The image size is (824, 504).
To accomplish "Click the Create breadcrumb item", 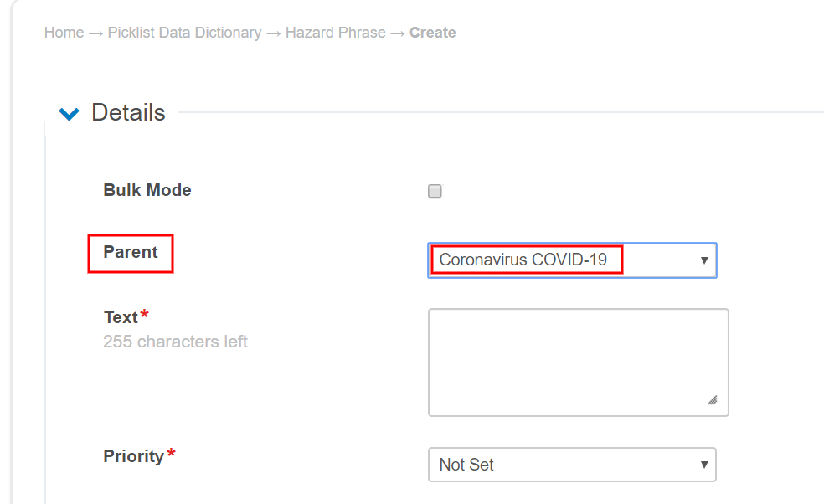I will tap(432, 33).
